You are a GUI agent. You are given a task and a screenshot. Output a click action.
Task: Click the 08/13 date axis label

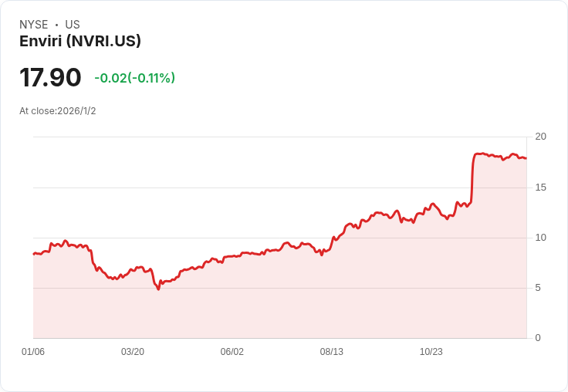pos(331,352)
